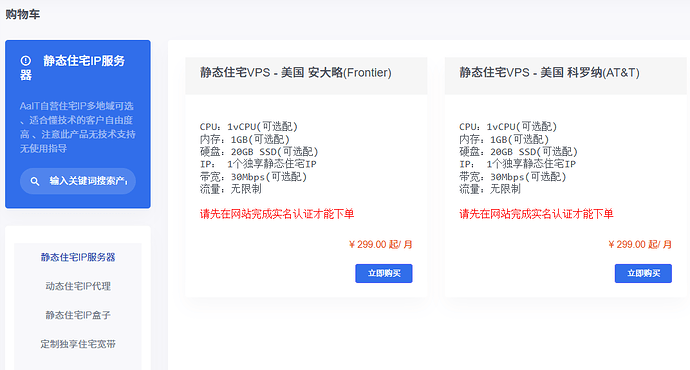Click the 硬盘: 20GB SSD line on AT&T card
Image resolution: width=690 pixels, height=370 pixels.
pos(518,152)
